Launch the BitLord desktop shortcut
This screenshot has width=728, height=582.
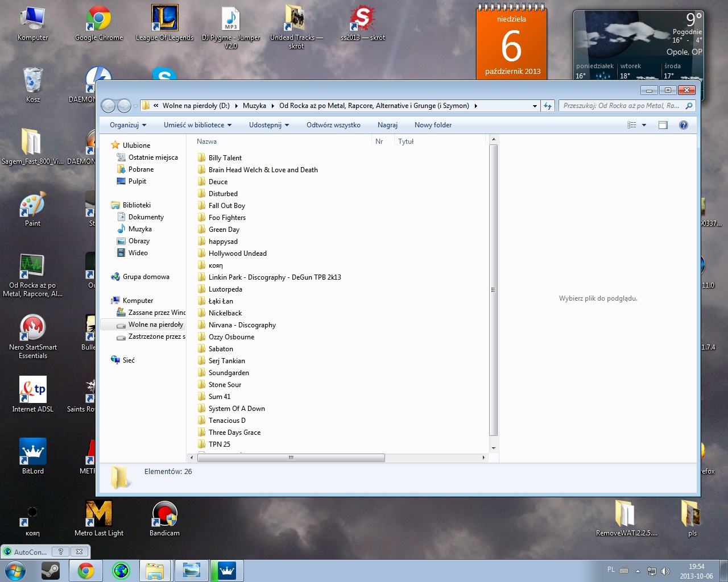click(x=32, y=456)
